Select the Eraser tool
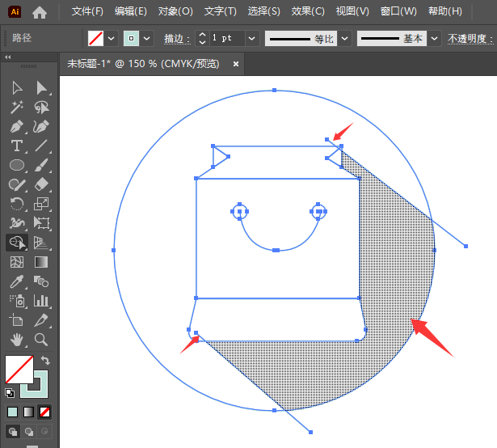The width and height of the screenshot is (497, 448). point(41,184)
